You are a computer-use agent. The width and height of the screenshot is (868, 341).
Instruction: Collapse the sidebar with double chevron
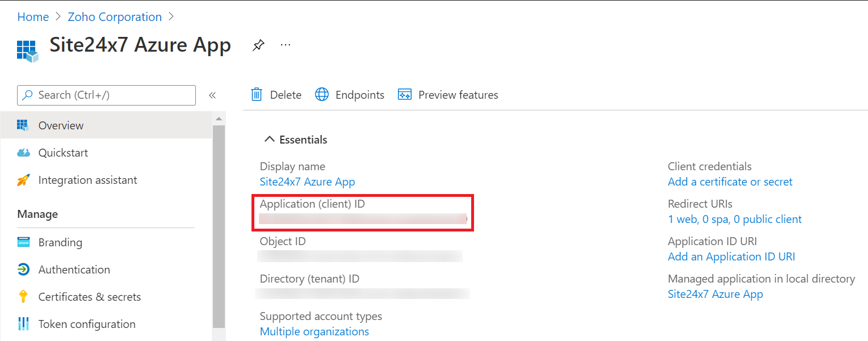[x=212, y=95]
